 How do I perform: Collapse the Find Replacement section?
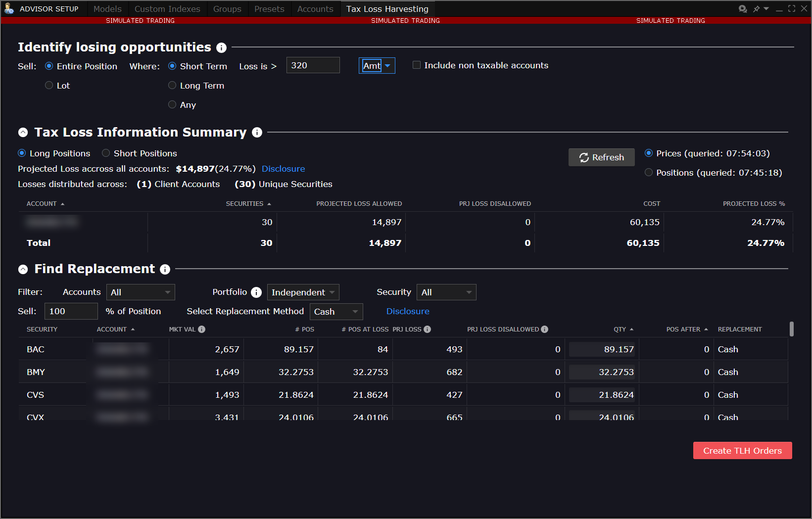tap(23, 269)
